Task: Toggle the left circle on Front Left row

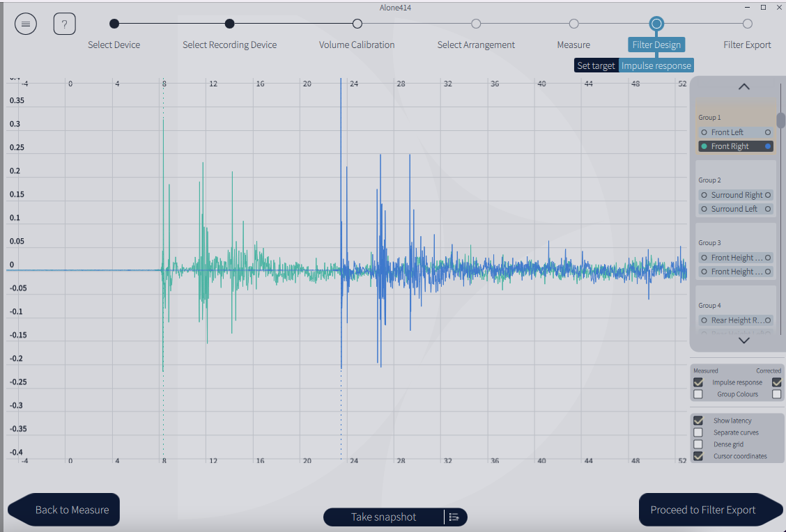Action: [704, 132]
